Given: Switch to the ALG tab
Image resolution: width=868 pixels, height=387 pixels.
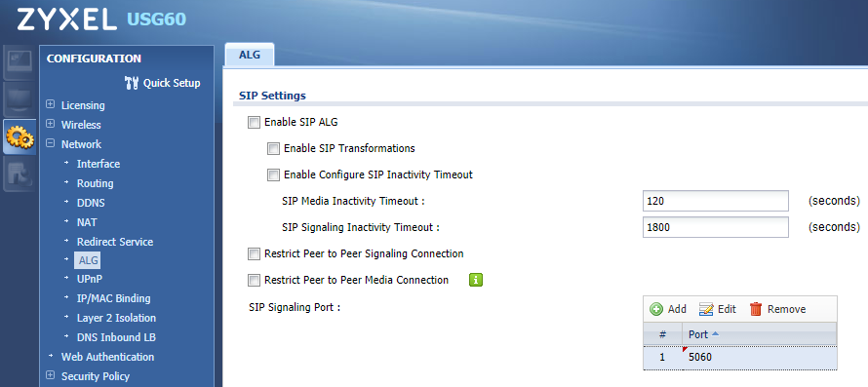Looking at the screenshot, I should click(x=250, y=55).
